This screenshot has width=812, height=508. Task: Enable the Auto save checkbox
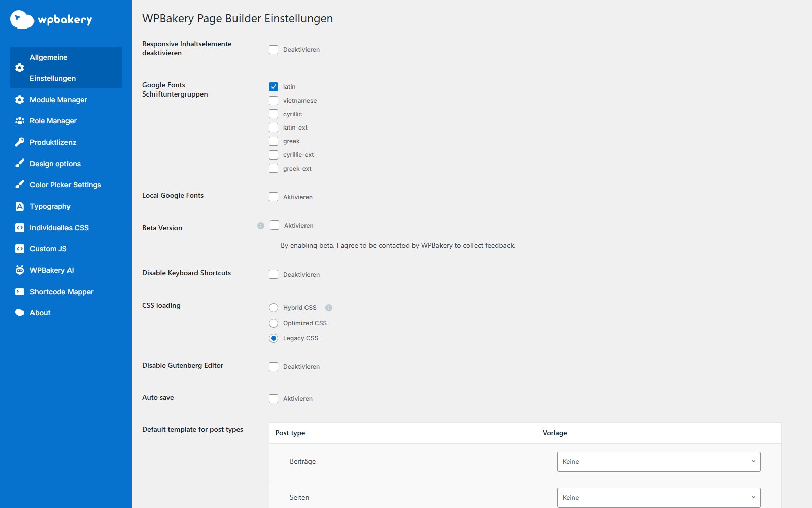pos(274,399)
